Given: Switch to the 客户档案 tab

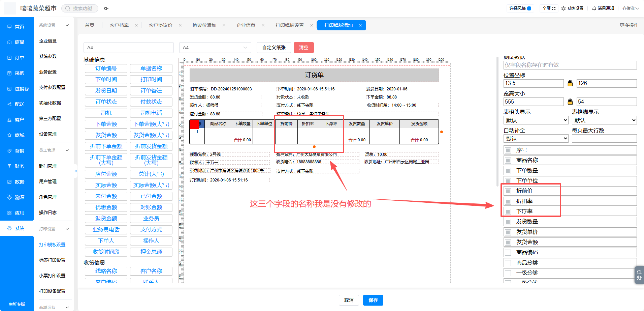Looking at the screenshot, I should click(119, 25).
